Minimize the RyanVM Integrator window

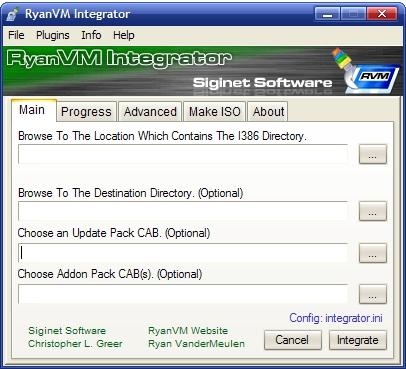327,14
